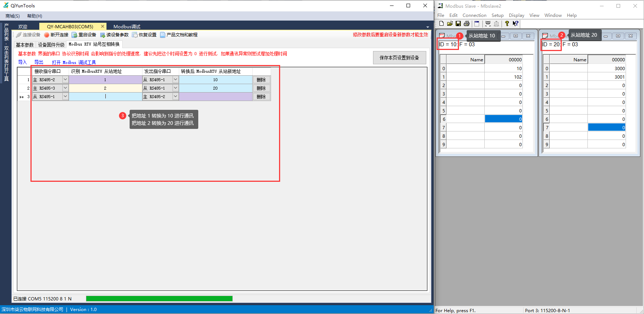Open 商城(S) menu

click(x=12, y=16)
